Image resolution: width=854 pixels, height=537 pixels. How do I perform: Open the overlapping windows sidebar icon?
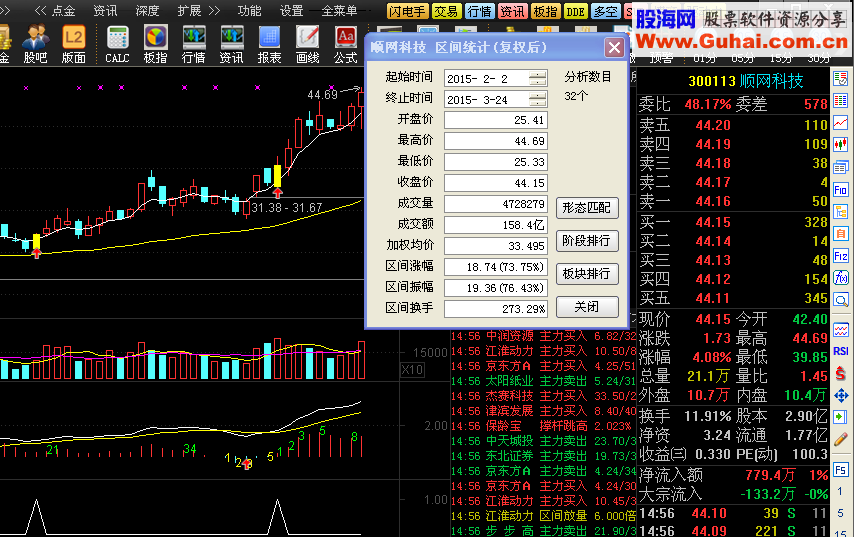point(841,167)
